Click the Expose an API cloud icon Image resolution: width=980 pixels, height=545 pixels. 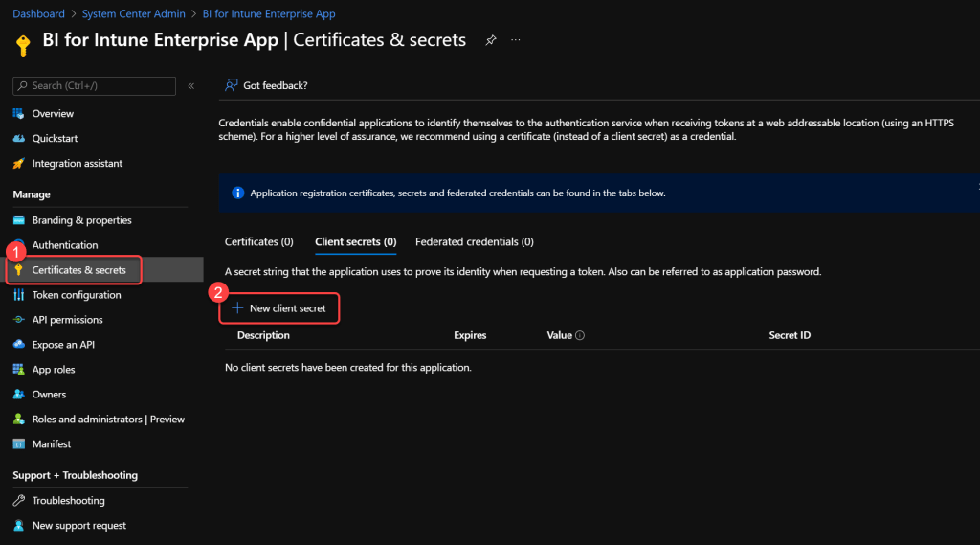click(x=18, y=345)
